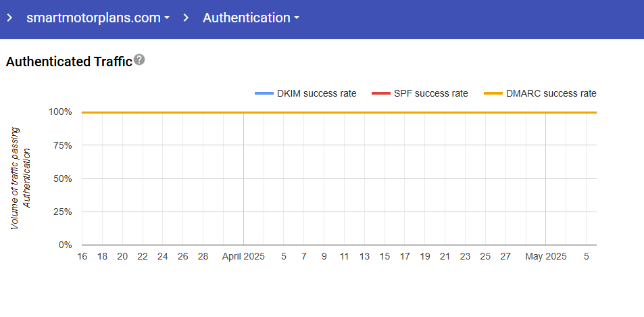Click the orange DMARC legend line
Viewport: 644px width, 317px height.
pyautogui.click(x=492, y=94)
